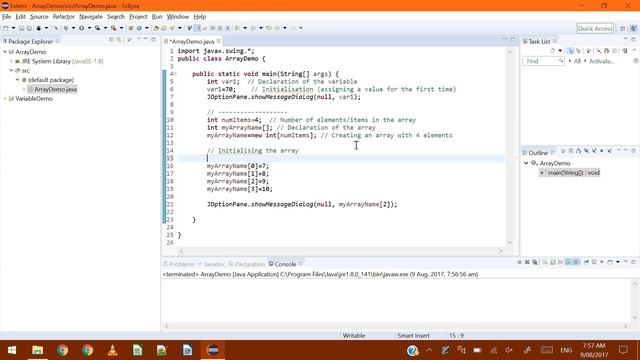Click the All filter link in the Task List
The image size is (640, 360).
pos(577,61)
